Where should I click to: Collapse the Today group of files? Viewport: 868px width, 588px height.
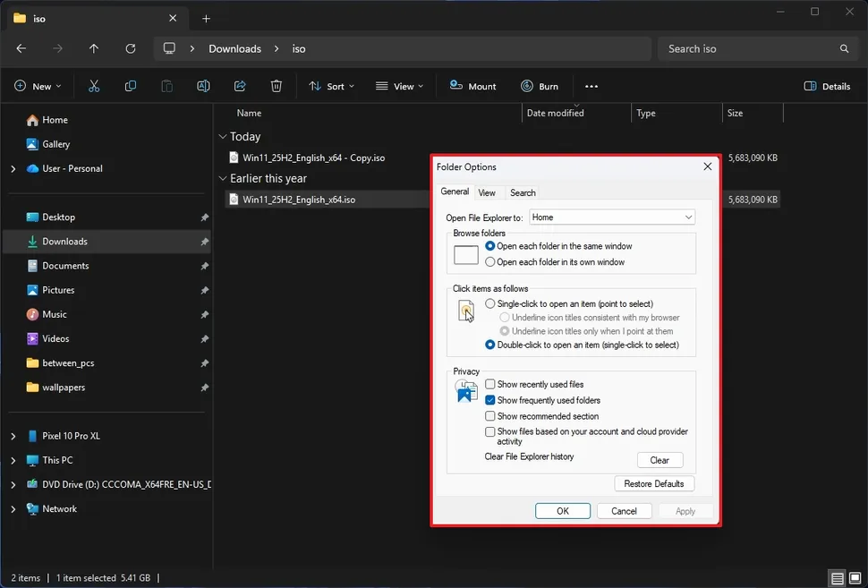point(221,136)
